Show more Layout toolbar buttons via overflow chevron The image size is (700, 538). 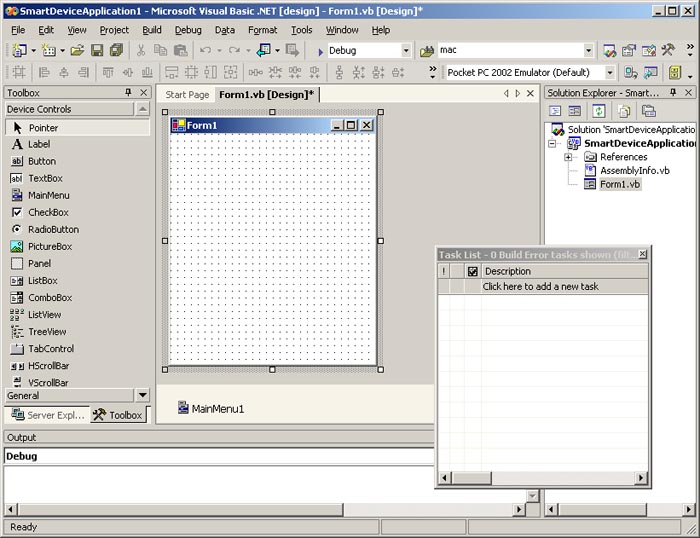coord(433,72)
